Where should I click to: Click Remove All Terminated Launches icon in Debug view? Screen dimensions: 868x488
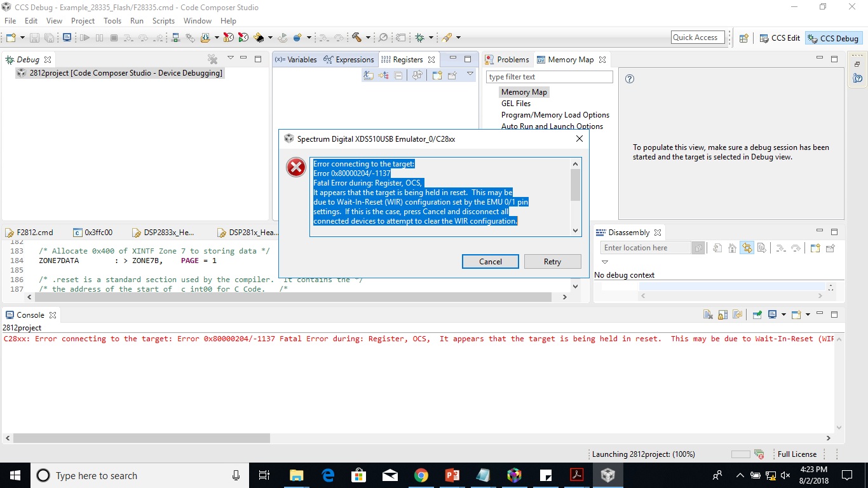point(213,59)
